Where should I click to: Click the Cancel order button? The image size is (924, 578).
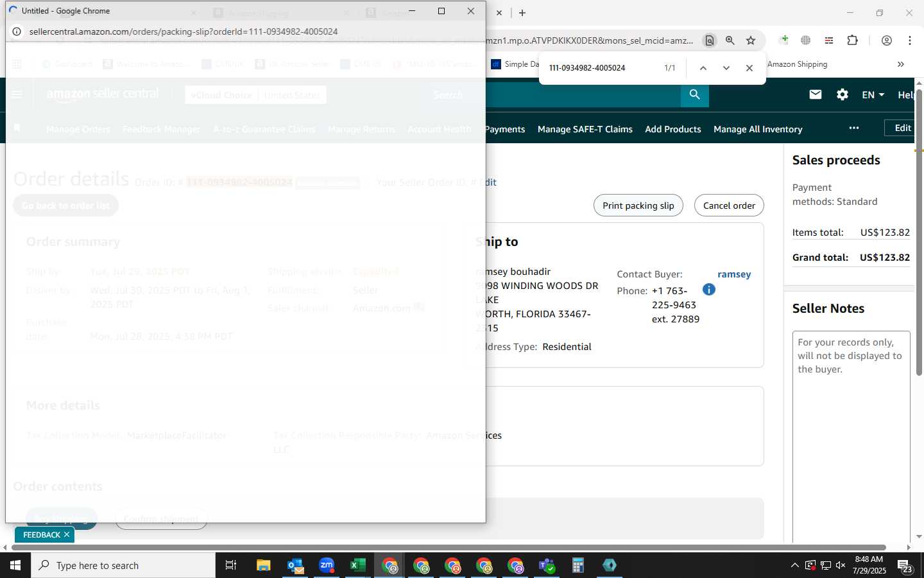(x=729, y=206)
